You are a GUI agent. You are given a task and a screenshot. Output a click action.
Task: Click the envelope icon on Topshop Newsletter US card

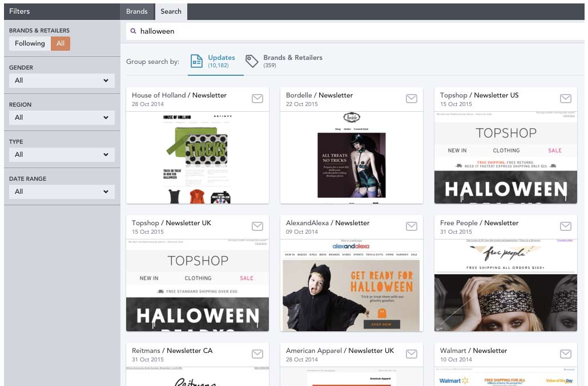[566, 99]
